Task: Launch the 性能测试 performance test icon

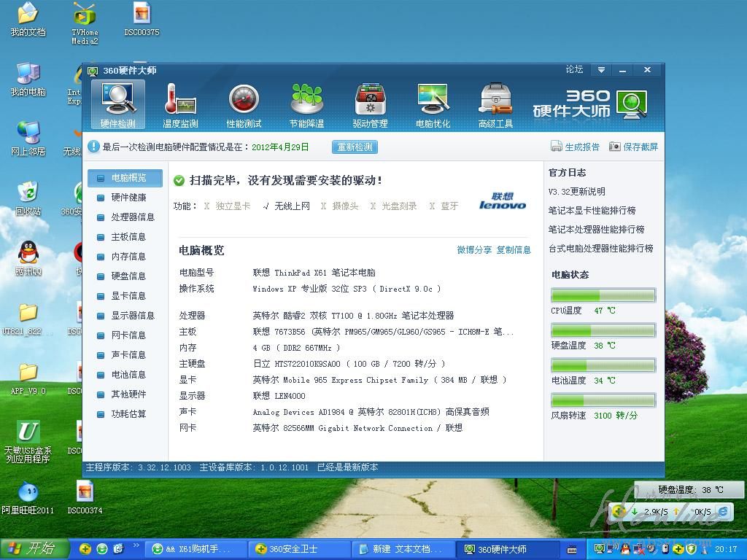Action: click(x=244, y=104)
